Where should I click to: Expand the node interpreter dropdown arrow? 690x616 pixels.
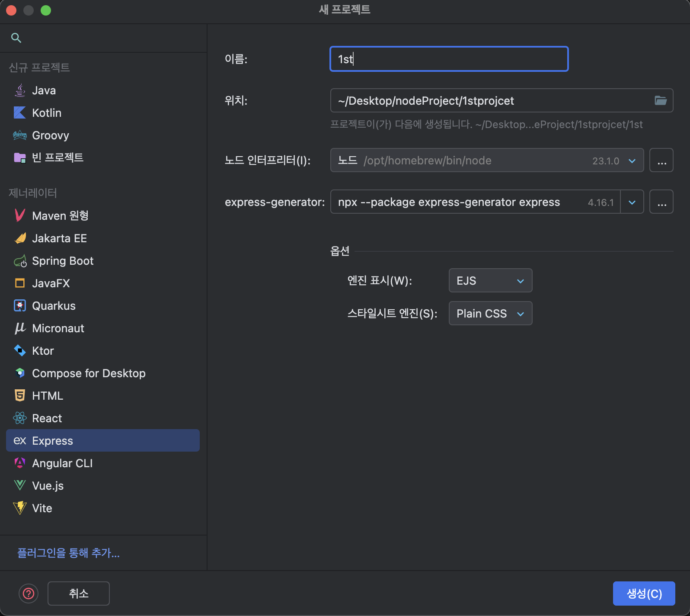click(x=632, y=161)
